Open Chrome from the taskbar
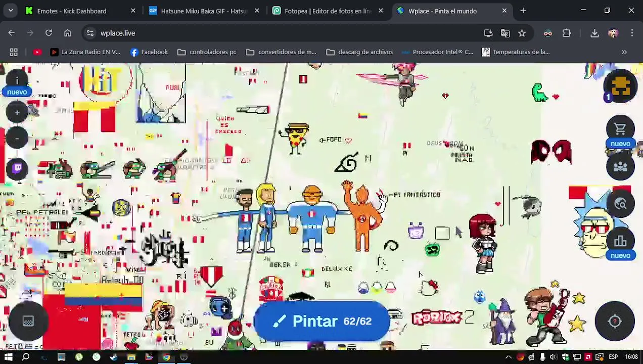The width and height of the screenshot is (643, 364). click(166, 357)
